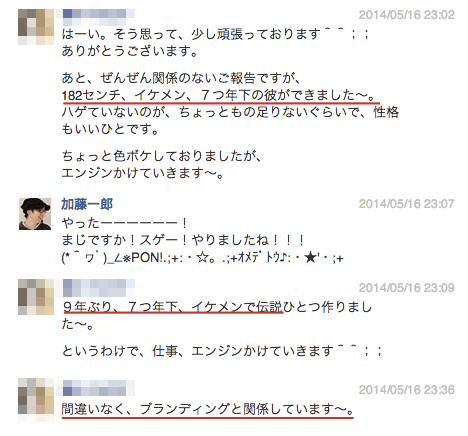The image size is (468, 436).
Task: Click the blurred sender name above the 23:02 message
Action: pos(99,17)
